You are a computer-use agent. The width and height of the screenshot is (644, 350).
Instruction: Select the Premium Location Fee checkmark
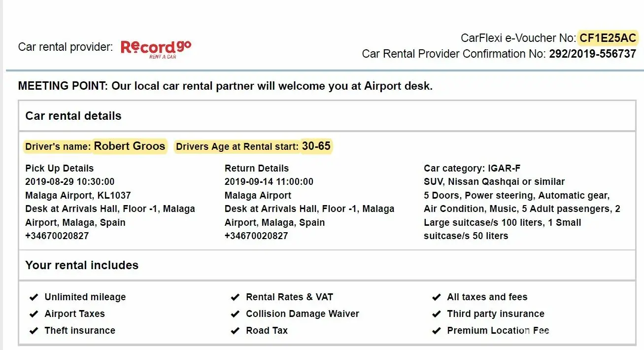436,330
